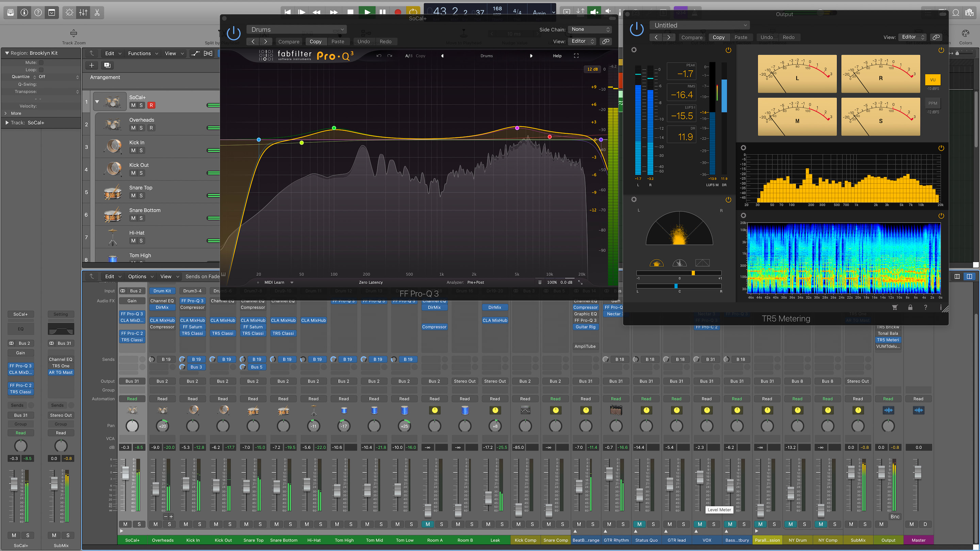Click the SoCal+ channel volume fader
980x551 pixels.
125,473
